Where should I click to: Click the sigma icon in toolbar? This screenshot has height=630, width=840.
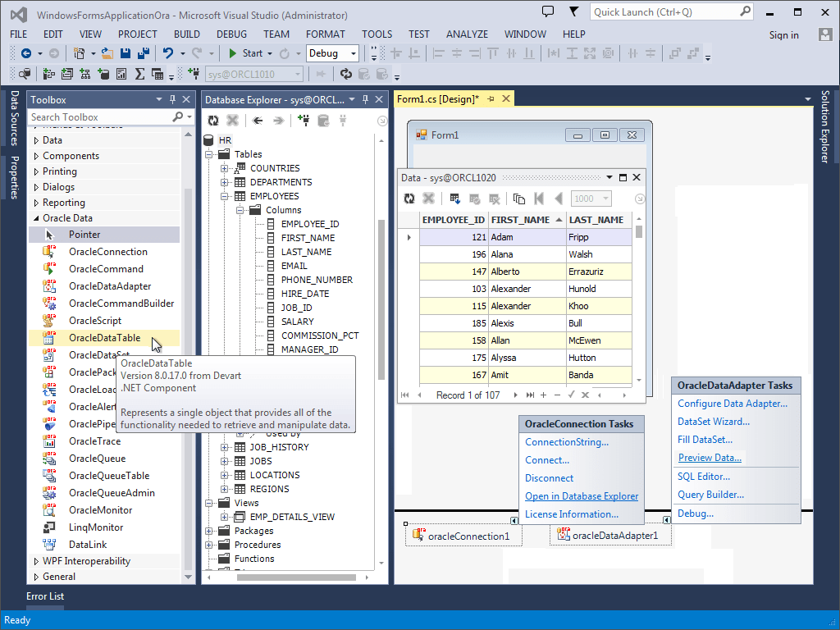(139, 74)
